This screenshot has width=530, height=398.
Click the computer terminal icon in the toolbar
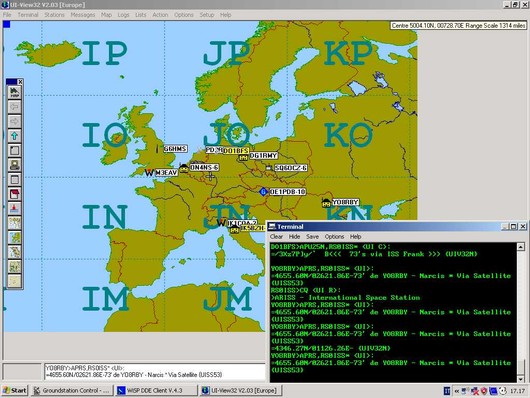coord(15,165)
